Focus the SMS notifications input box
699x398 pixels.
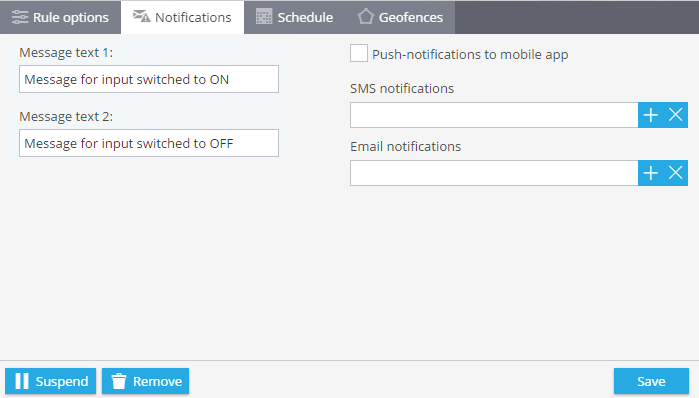tap(494, 115)
